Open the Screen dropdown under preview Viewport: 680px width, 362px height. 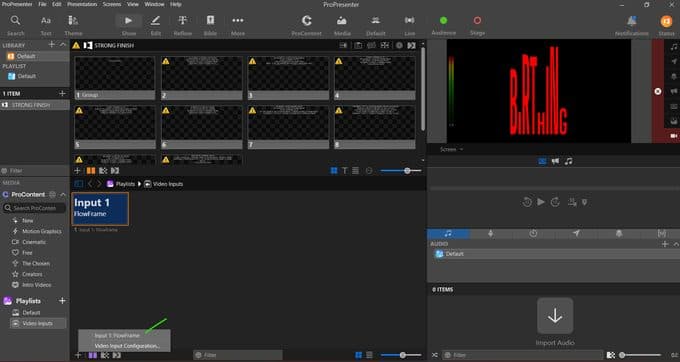[x=451, y=149]
